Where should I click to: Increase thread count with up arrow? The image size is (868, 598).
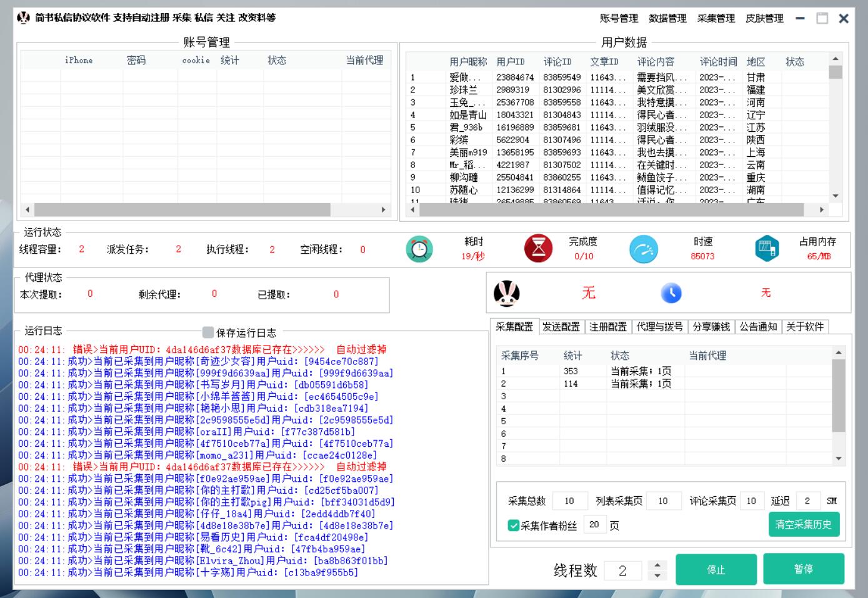coord(657,565)
